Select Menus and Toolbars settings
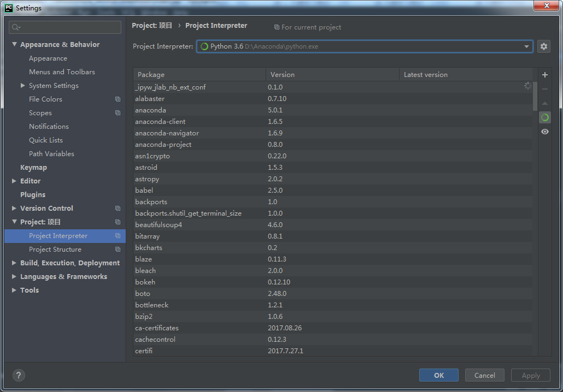Image resolution: width=563 pixels, height=392 pixels. click(62, 72)
